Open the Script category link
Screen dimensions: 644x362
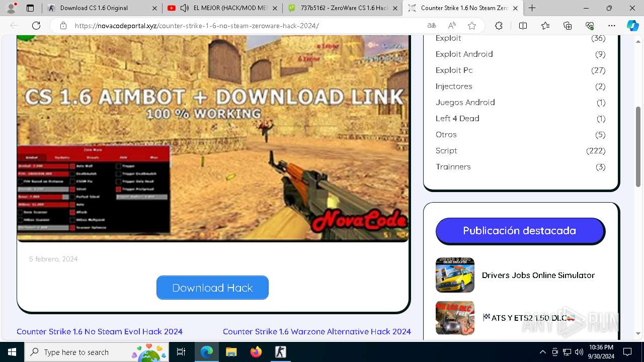(x=446, y=150)
